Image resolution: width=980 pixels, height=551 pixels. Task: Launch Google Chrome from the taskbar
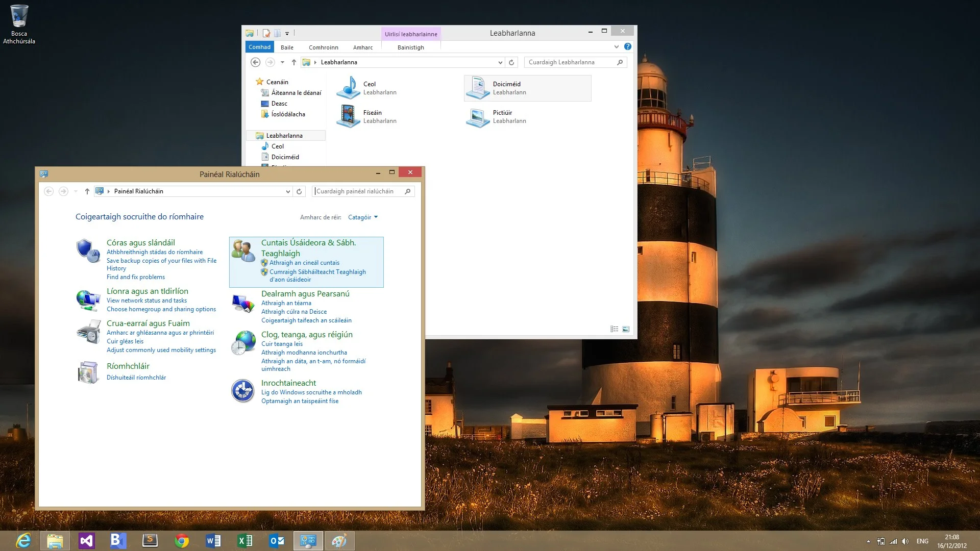181,541
